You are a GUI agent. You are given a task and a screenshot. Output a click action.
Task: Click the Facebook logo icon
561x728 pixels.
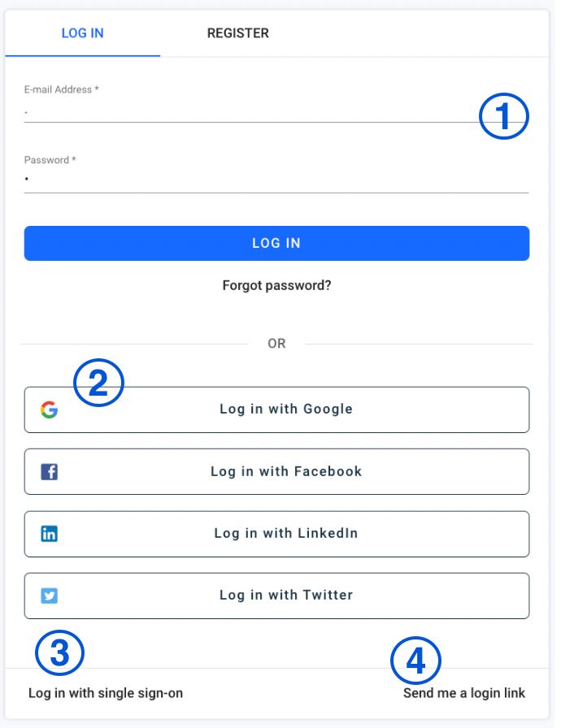pos(50,472)
